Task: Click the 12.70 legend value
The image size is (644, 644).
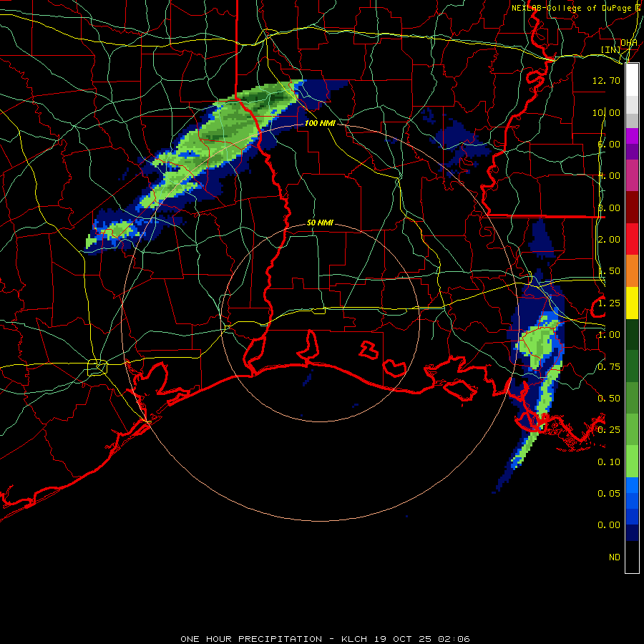Action: [x=606, y=80]
